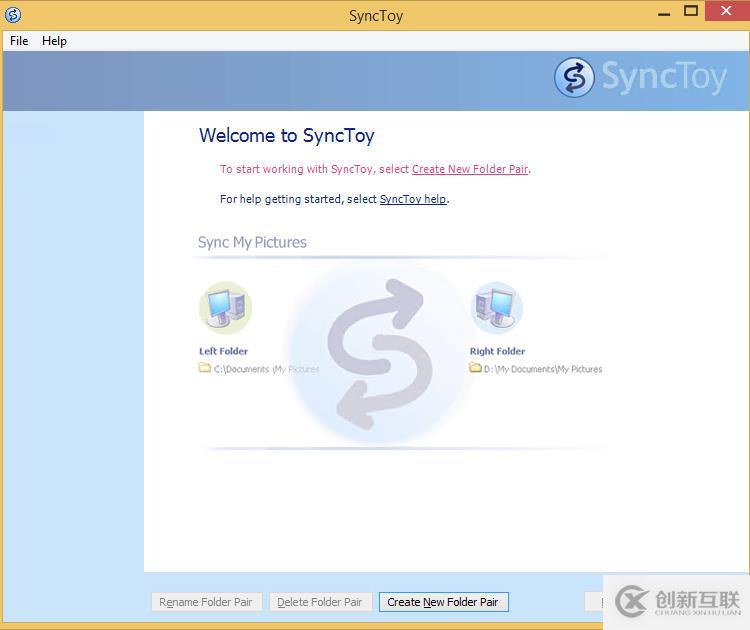Open the File menu

point(19,41)
